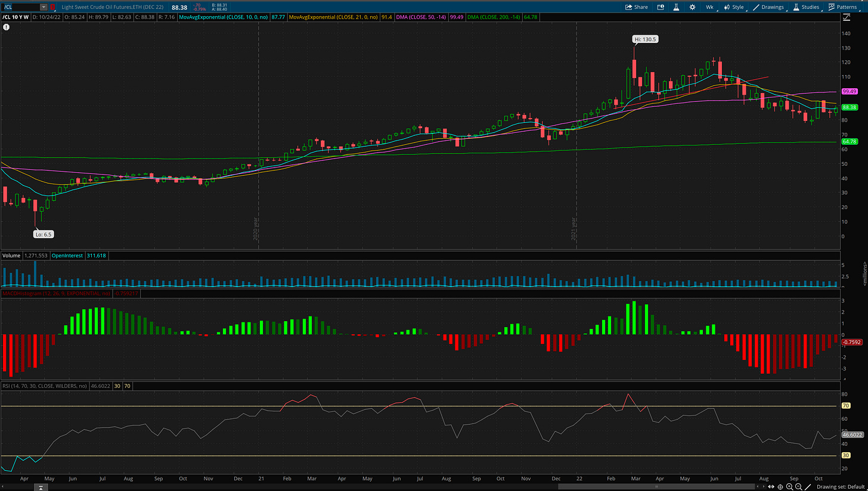Viewport: 868px width, 491px height.
Task: Click the Lo: 6.5 price bubble
Action: tap(43, 234)
